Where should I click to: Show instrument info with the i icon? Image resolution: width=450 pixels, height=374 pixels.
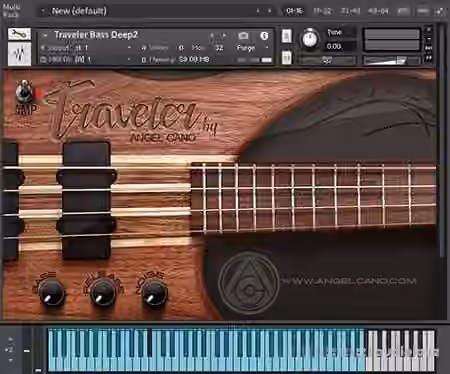click(x=264, y=35)
